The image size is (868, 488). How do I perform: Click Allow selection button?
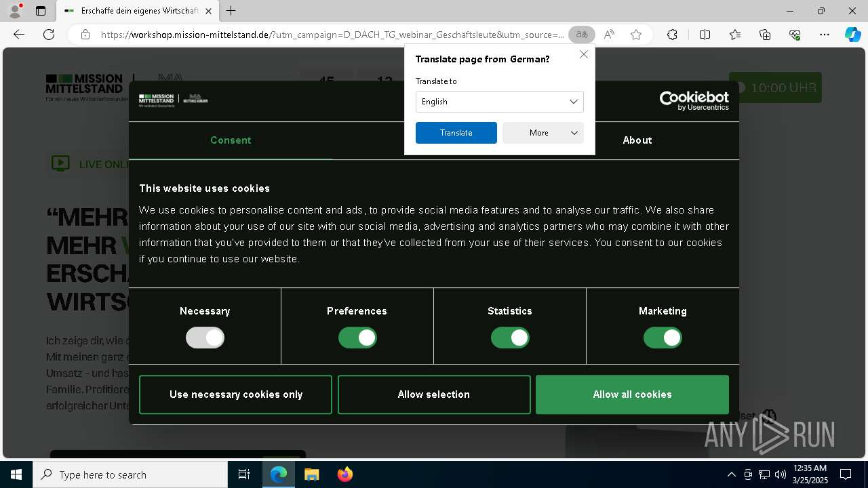[434, 394]
